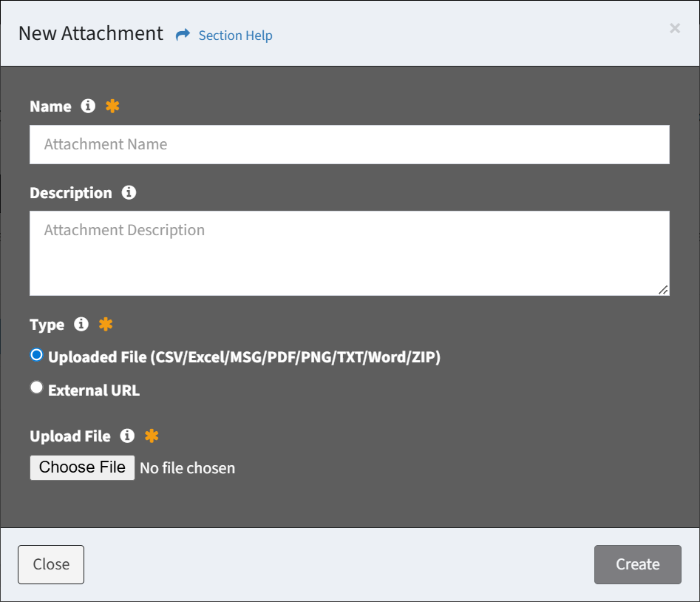Click the Description textarea resize handle

pyautogui.click(x=663, y=290)
